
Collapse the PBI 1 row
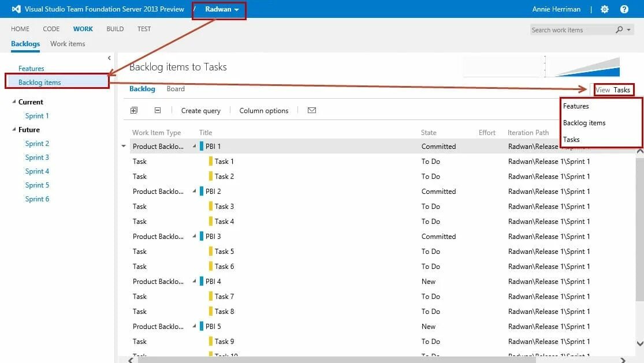coord(195,147)
